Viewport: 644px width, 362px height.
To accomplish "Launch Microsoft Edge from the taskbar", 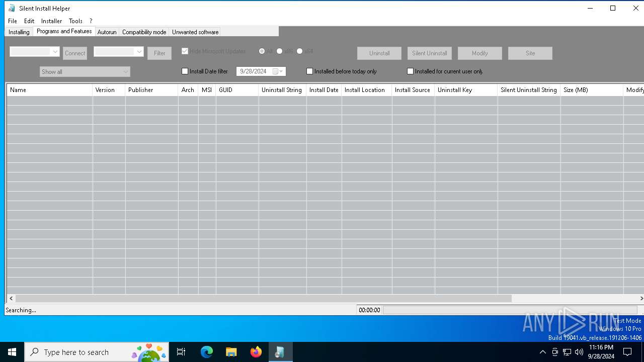I will [207, 352].
